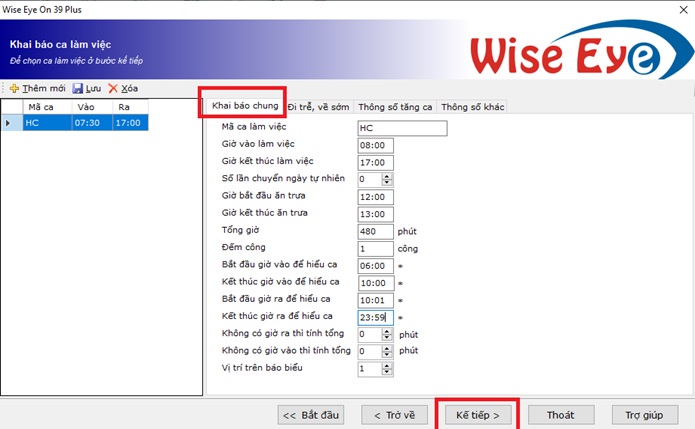Click the Xóa delete icon
The width and height of the screenshot is (695, 429).
113,89
